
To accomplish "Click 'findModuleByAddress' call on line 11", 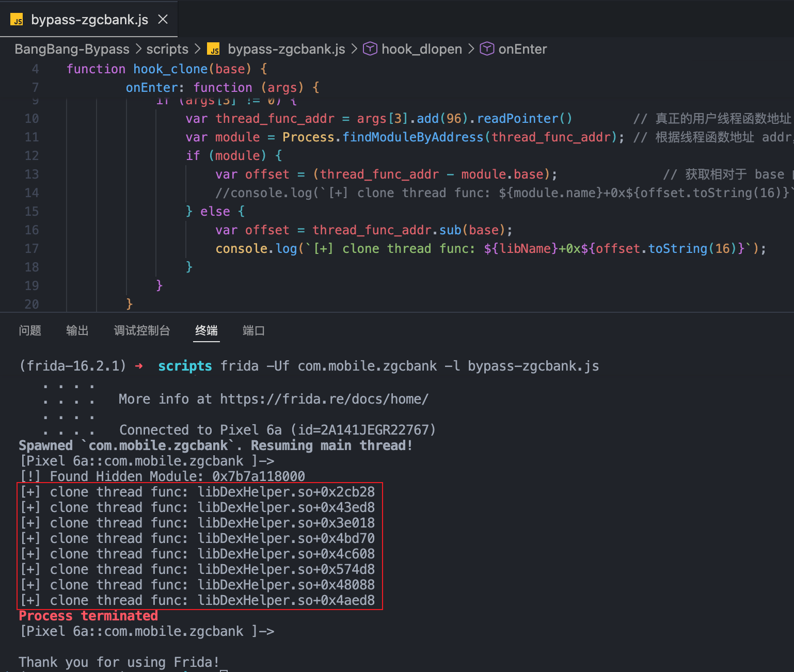I will (x=413, y=137).
